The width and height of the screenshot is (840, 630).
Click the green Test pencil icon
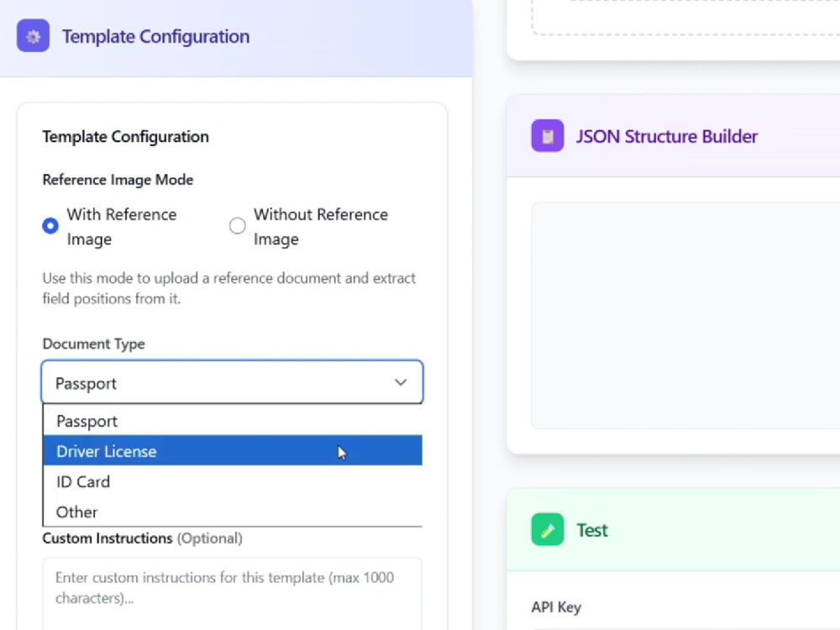[548, 529]
